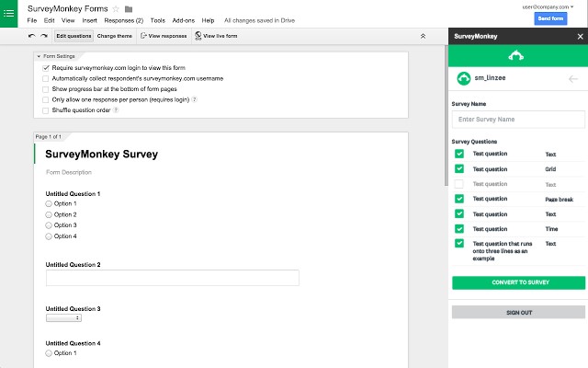Open the Help menu
Screen dimensions: 588x368
coord(208,20)
